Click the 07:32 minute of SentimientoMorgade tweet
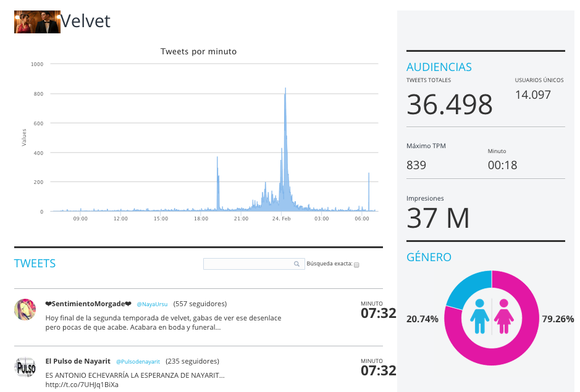This screenshot has width=580, height=392. pyautogui.click(x=379, y=313)
